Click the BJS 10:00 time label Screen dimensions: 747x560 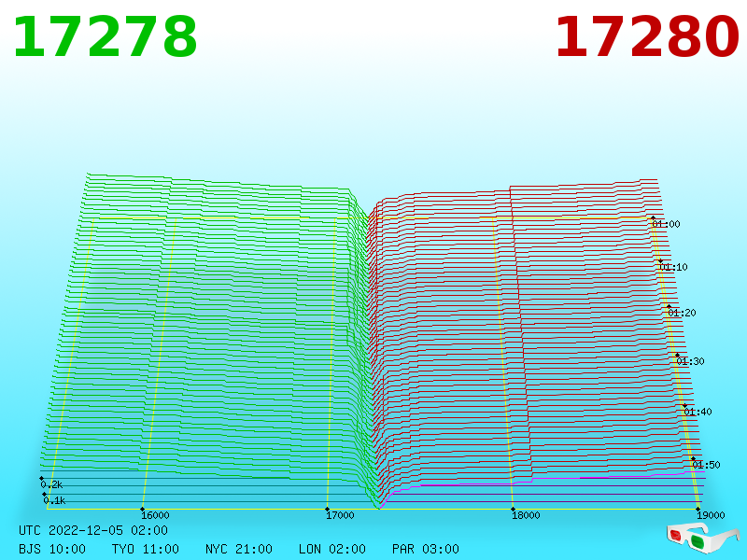(x=52, y=549)
